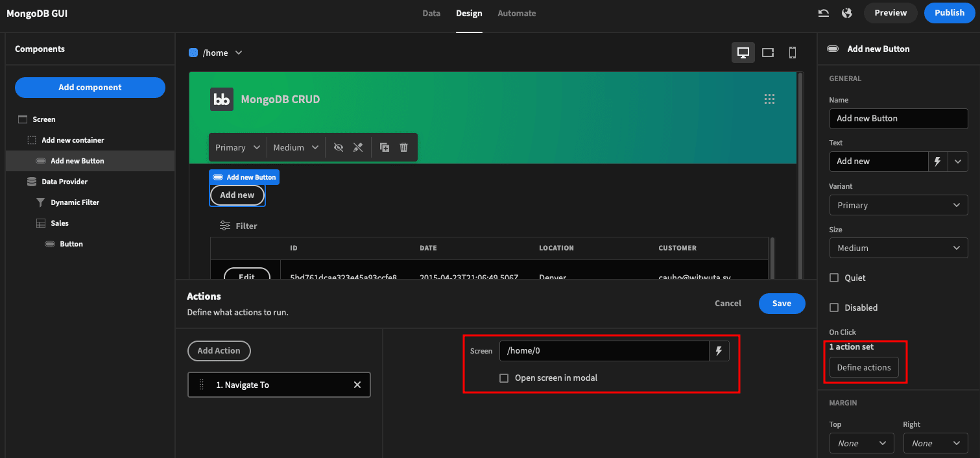Viewport: 980px width, 458px height.
Task: Expand the Text field options chevron
Action: [958, 162]
